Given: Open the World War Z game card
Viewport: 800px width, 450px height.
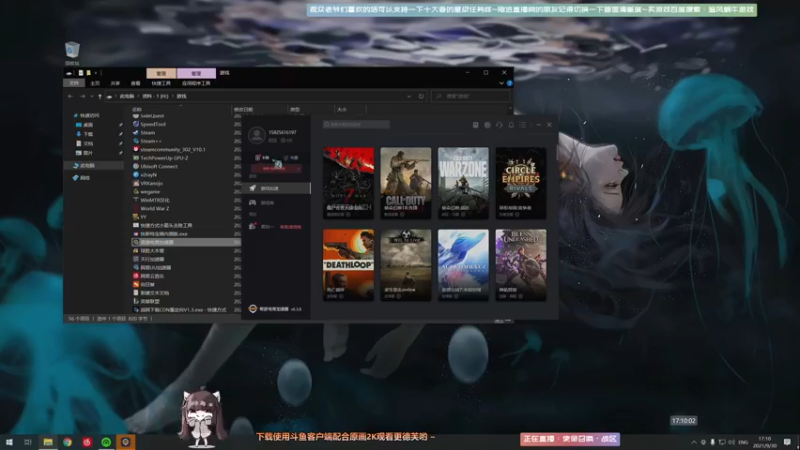Looking at the screenshot, I should 348,183.
